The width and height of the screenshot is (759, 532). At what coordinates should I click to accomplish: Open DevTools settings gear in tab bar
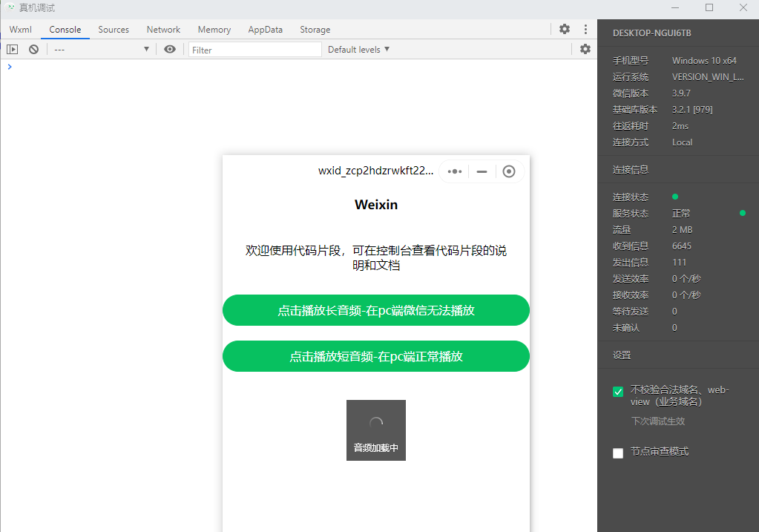[x=565, y=29]
